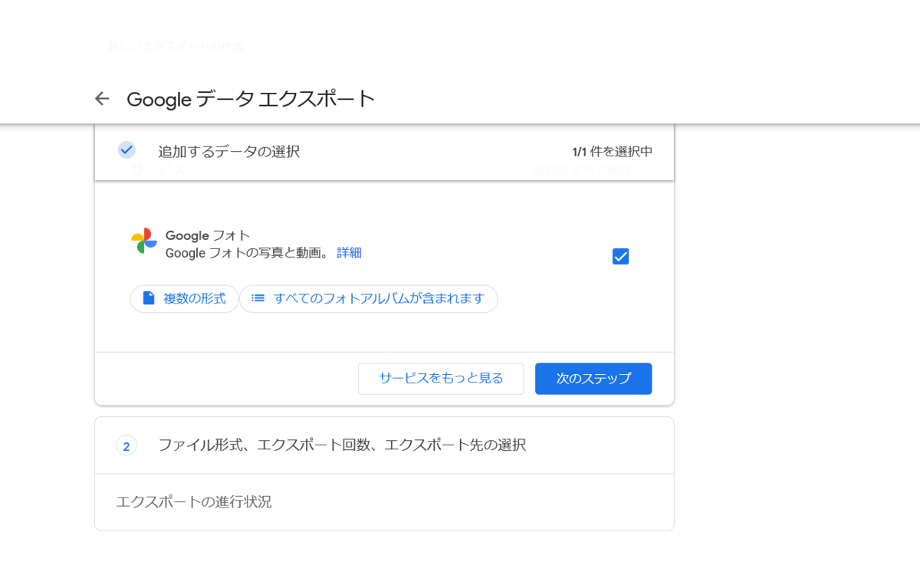Open 詳細 link for Google フォト
The image size is (920, 588).
click(349, 252)
